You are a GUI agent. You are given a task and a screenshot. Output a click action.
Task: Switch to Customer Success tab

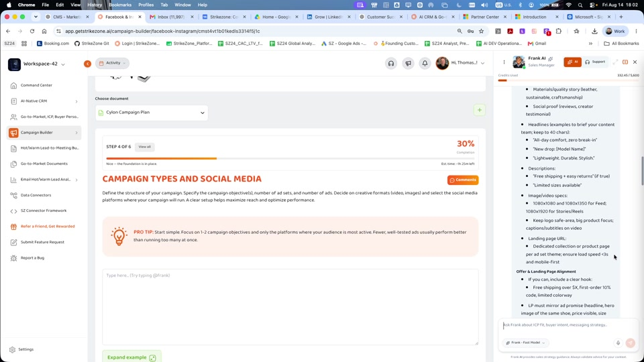tap(380, 17)
